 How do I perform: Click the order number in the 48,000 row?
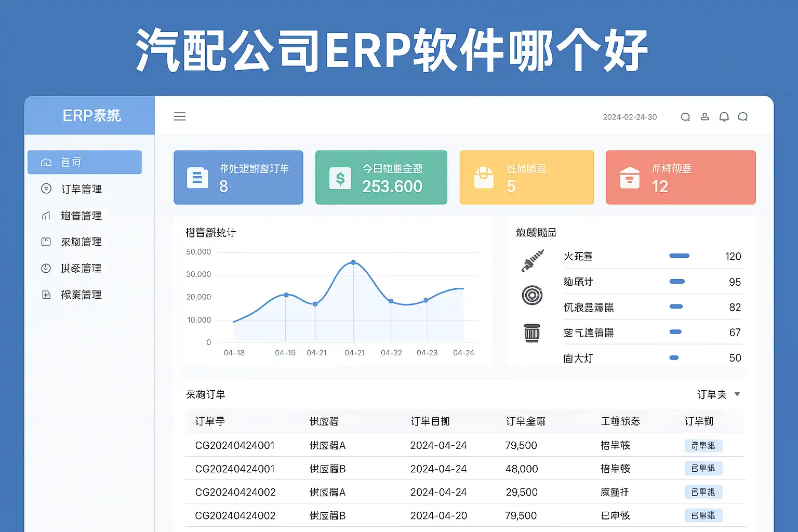(x=235, y=469)
